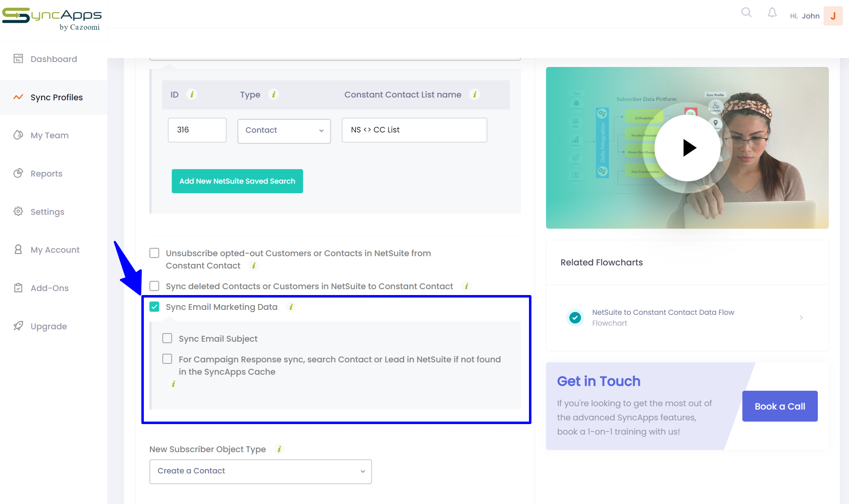The width and height of the screenshot is (849, 504).
Task: Go to Sync Profiles menu item
Action: pyautogui.click(x=54, y=97)
